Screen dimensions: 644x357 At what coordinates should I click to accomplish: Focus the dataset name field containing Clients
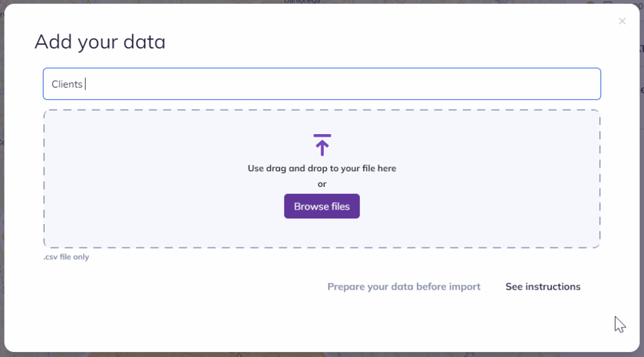pos(322,84)
